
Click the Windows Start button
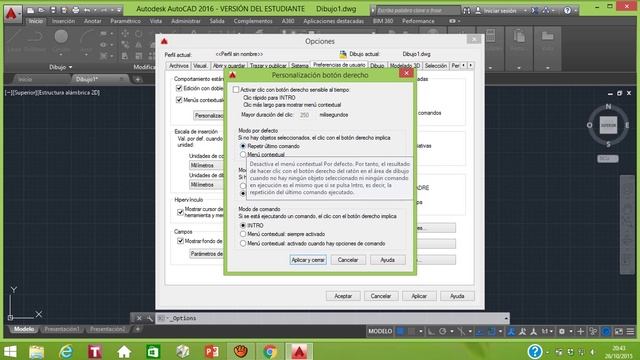point(10,351)
